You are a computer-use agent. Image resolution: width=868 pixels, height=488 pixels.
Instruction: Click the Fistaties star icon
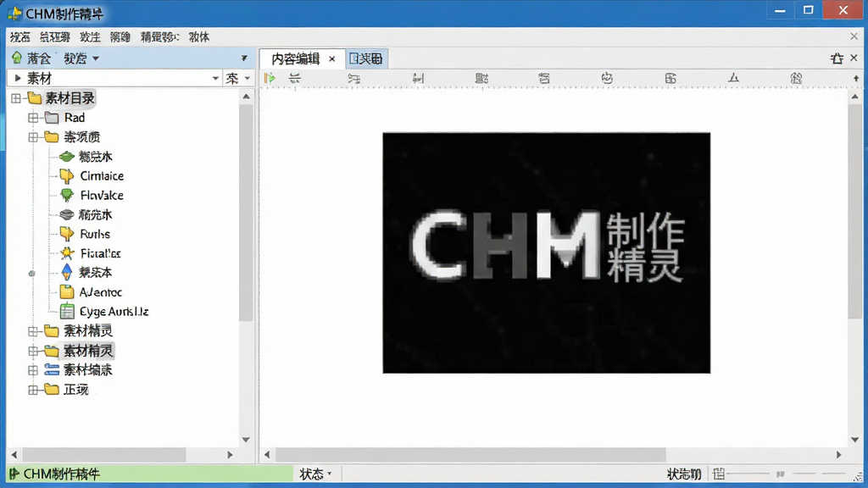click(67, 253)
